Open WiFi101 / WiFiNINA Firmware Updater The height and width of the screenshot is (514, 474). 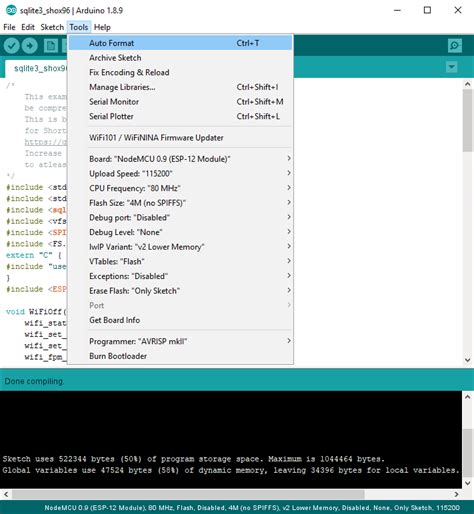[x=180, y=138]
